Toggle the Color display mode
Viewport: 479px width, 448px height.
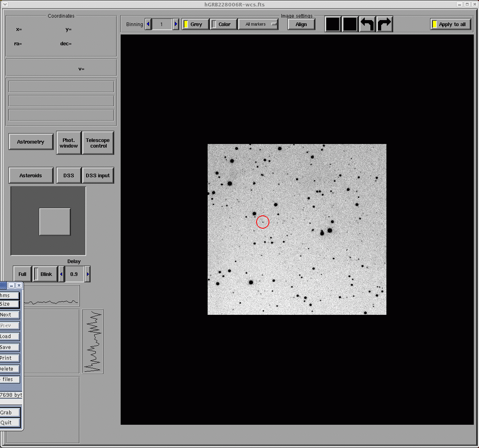[224, 24]
